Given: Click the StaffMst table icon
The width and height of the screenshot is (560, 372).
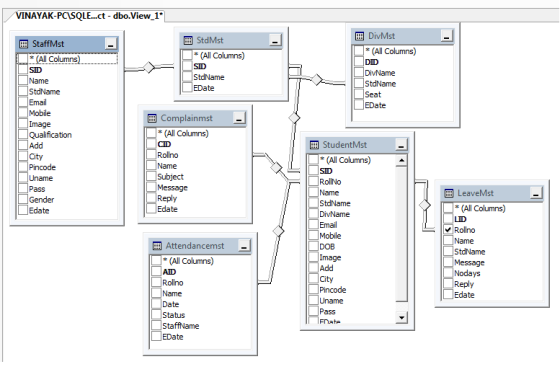Looking at the screenshot, I should (x=23, y=44).
